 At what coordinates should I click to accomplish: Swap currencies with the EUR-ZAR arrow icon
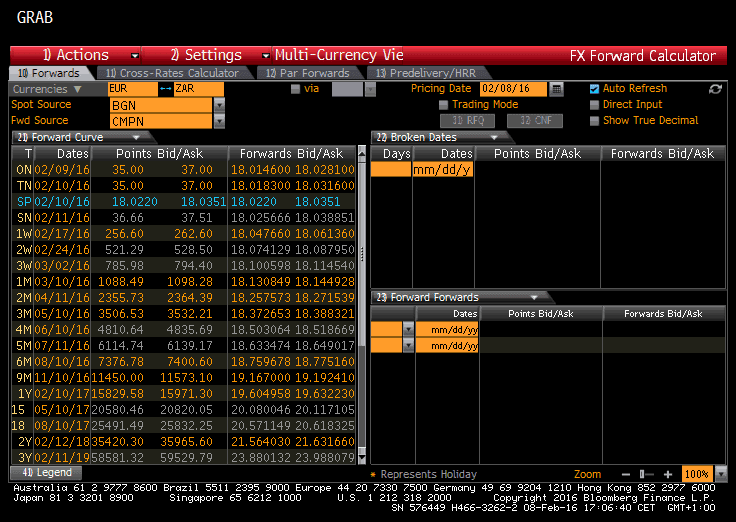(165, 88)
